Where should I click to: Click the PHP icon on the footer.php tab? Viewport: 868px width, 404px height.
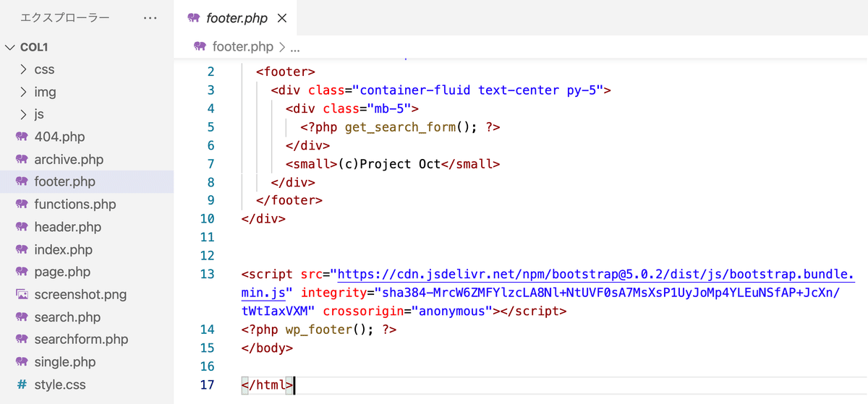tap(193, 18)
